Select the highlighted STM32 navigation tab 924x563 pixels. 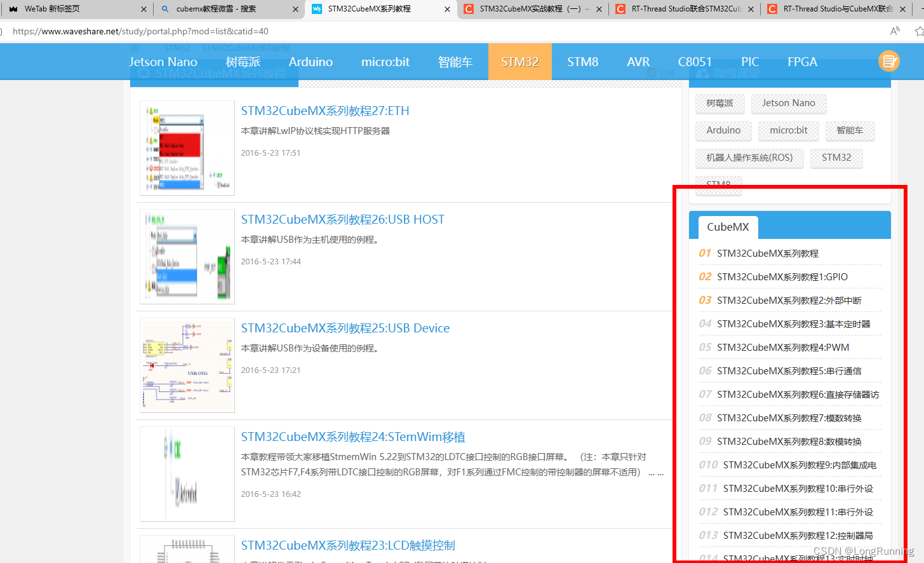[520, 61]
